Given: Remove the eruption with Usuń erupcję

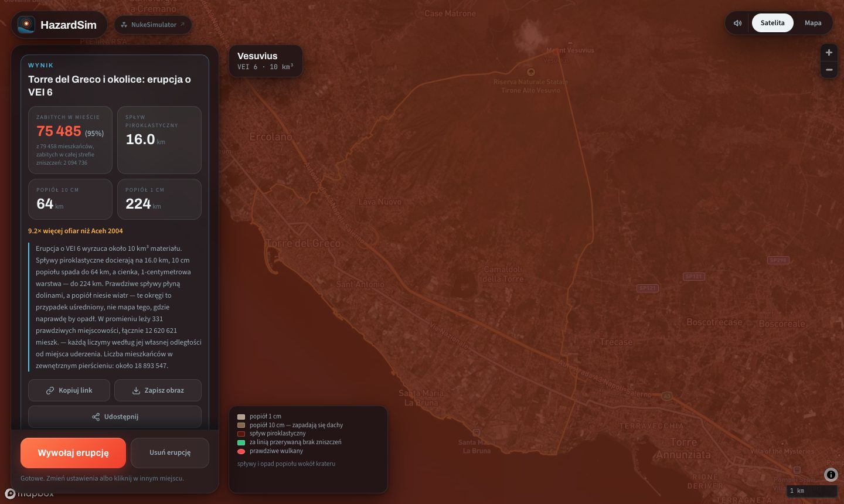Looking at the screenshot, I should click(170, 453).
